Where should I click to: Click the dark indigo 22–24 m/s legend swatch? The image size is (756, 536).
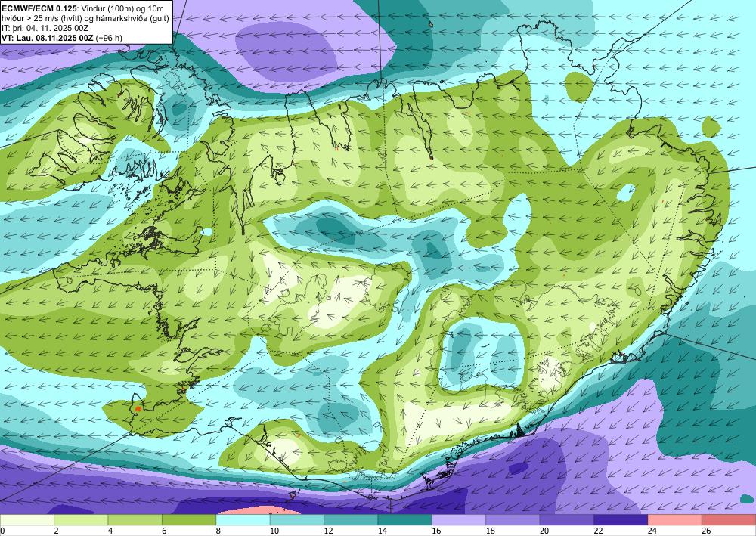(x=621, y=520)
